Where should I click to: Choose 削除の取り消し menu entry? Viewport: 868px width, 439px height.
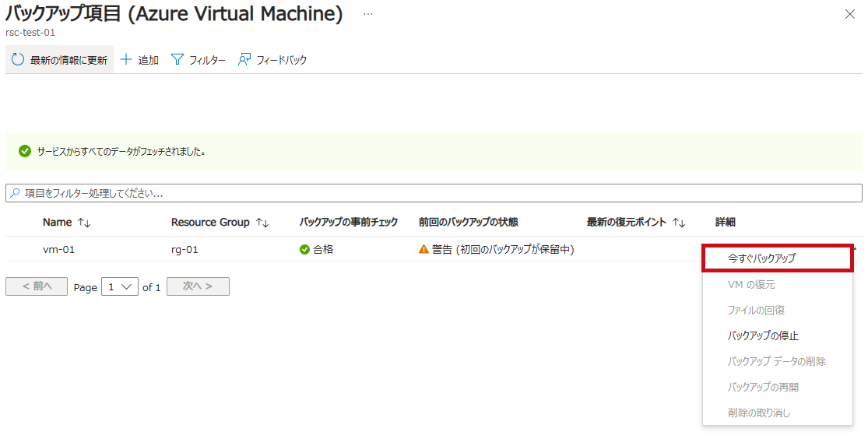click(x=777, y=413)
